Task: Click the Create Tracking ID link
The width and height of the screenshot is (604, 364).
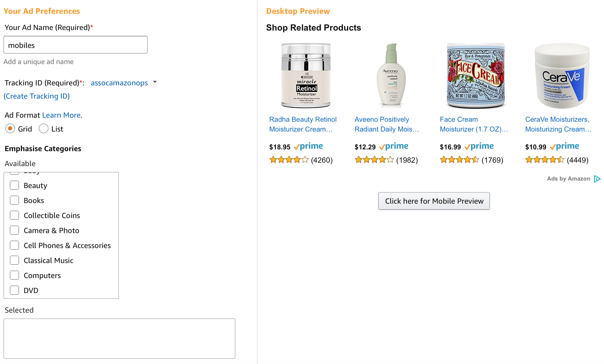Action: (37, 96)
